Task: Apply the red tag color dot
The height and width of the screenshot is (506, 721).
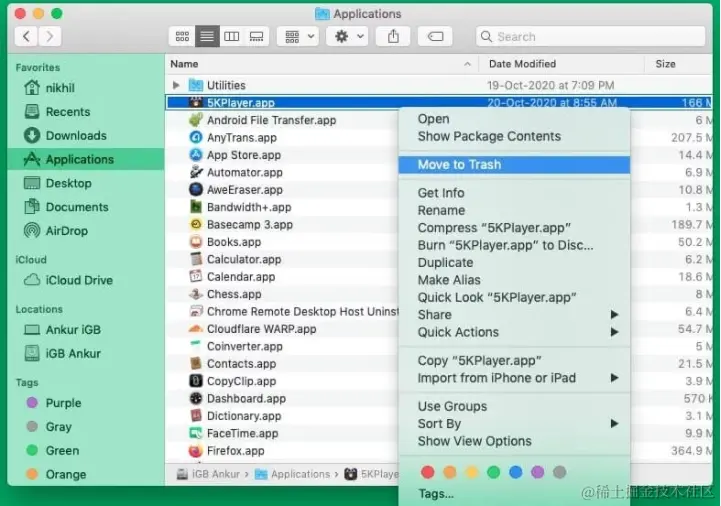Action: point(428,472)
